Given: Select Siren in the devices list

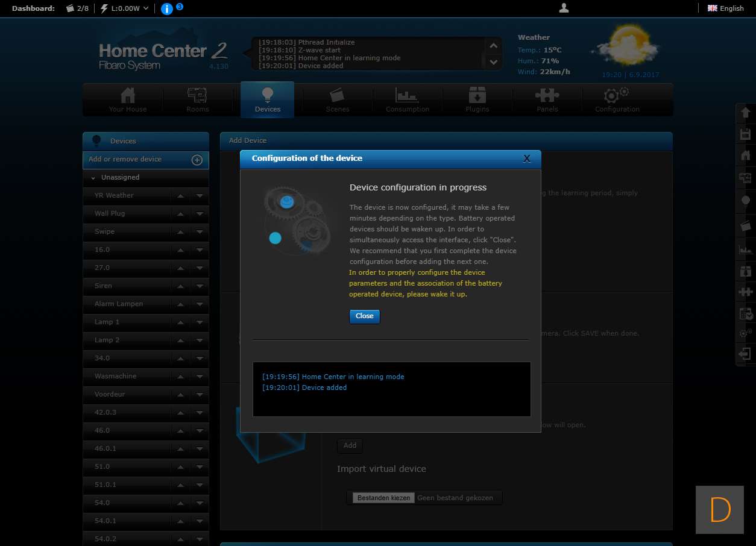Looking at the screenshot, I should pyautogui.click(x=104, y=286).
